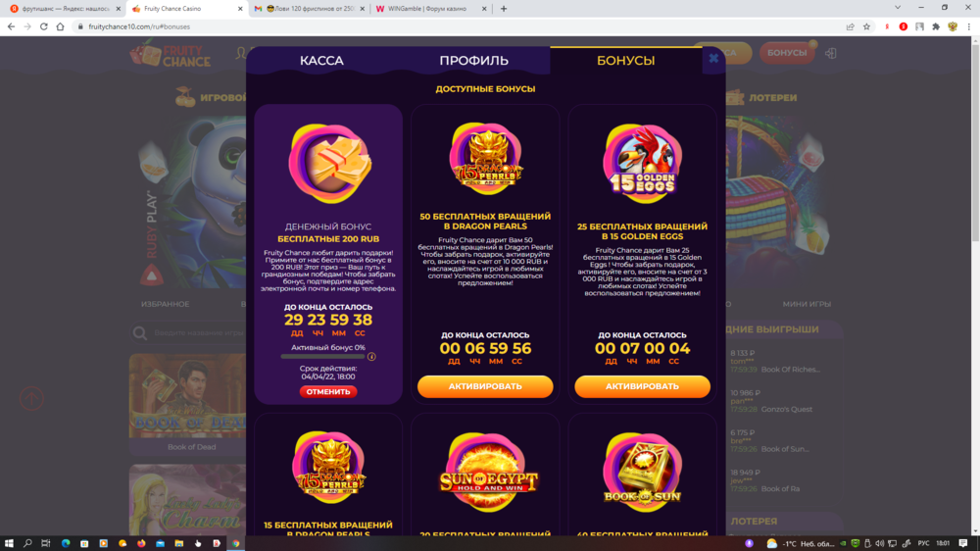This screenshot has height=551, width=980.
Task: Click the active bonus progress bar
Action: point(322,357)
